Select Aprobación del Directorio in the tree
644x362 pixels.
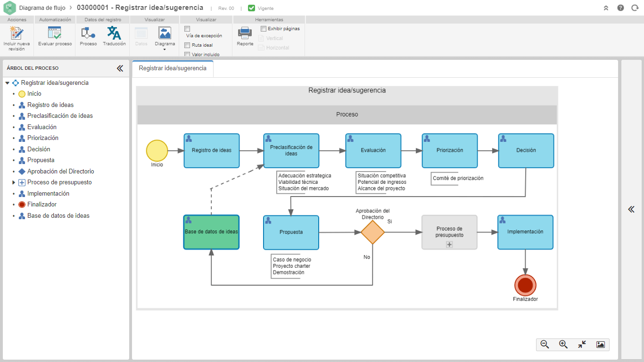point(61,172)
